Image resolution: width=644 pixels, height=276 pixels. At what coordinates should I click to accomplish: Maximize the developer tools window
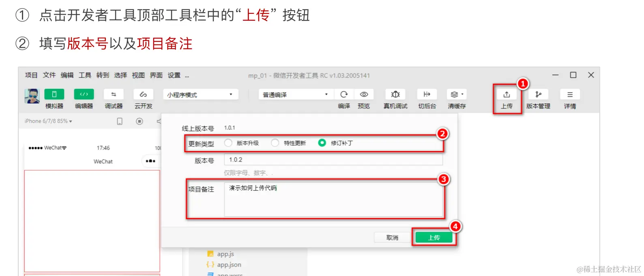point(573,75)
